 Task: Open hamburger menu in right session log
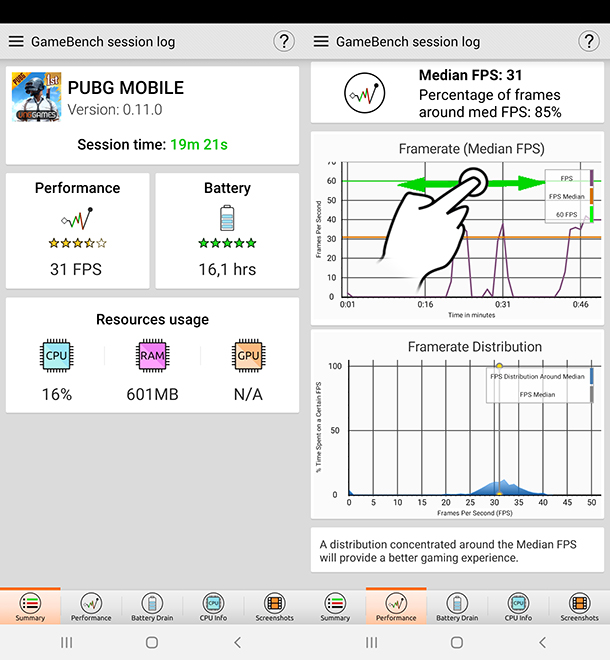(x=321, y=41)
